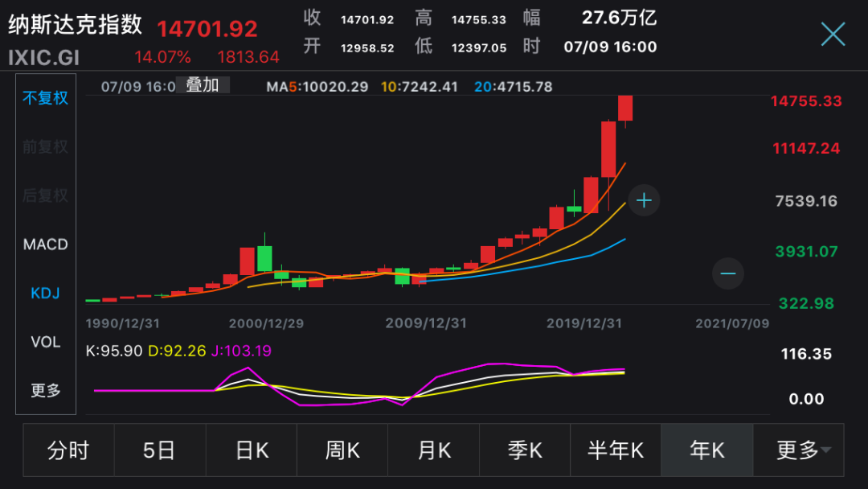Switch indicator panel to VOL

coord(45,342)
